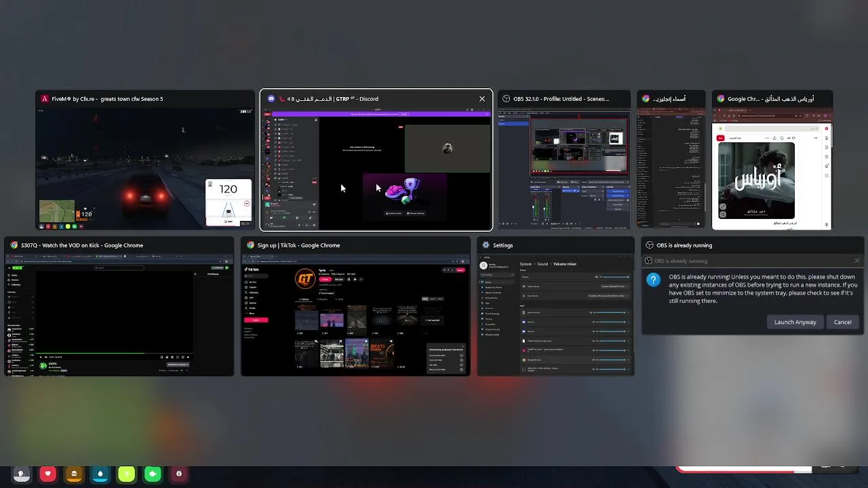The height and width of the screenshot is (488, 868).
Task: Click the dark maroon HUD icon
Action: point(179,474)
